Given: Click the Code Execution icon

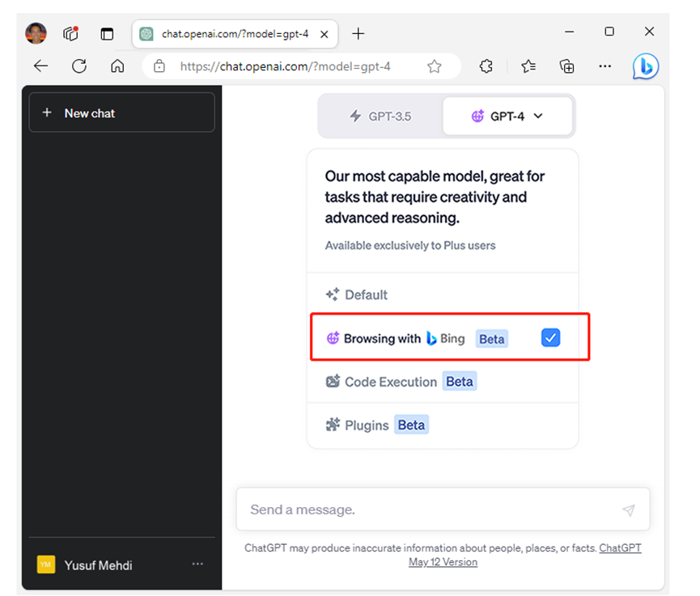Looking at the screenshot, I should tap(333, 382).
